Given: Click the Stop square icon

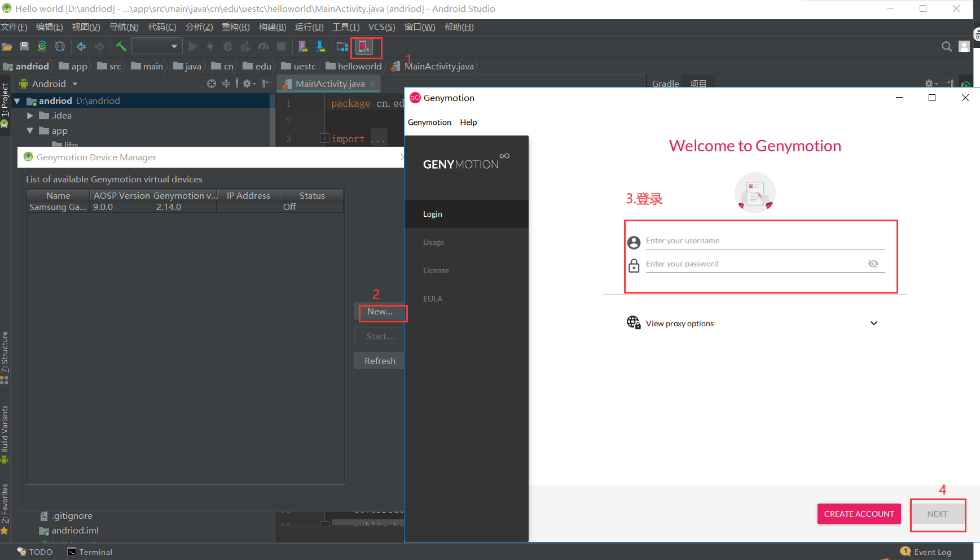Looking at the screenshot, I should click(281, 47).
